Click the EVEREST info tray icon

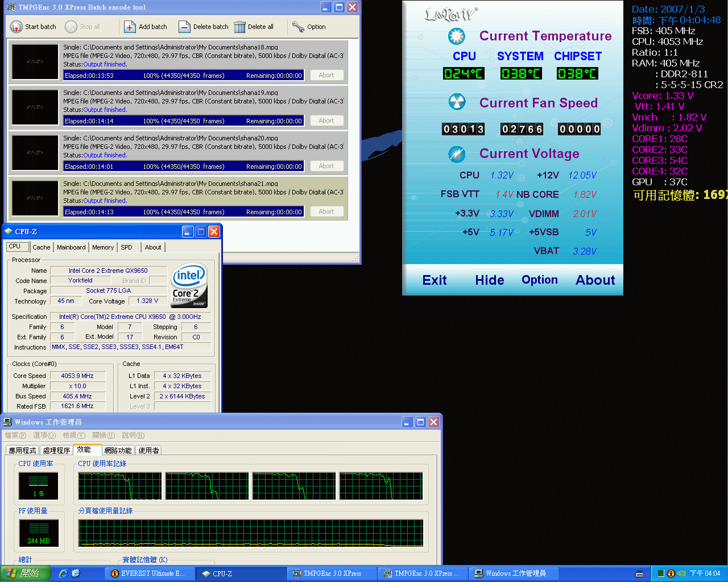671,573
